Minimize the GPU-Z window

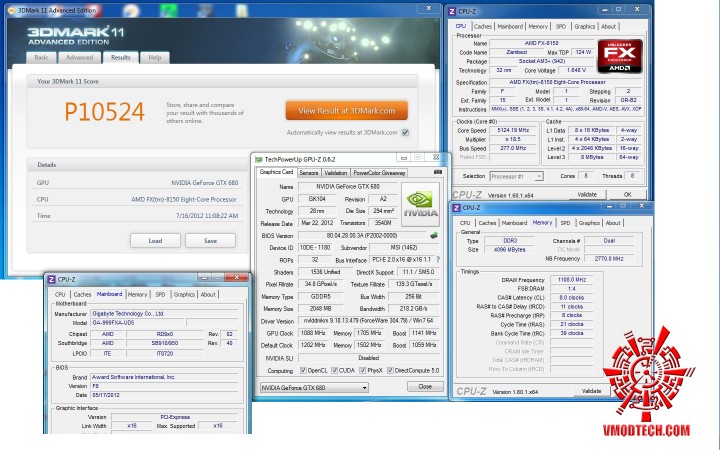click(404, 158)
